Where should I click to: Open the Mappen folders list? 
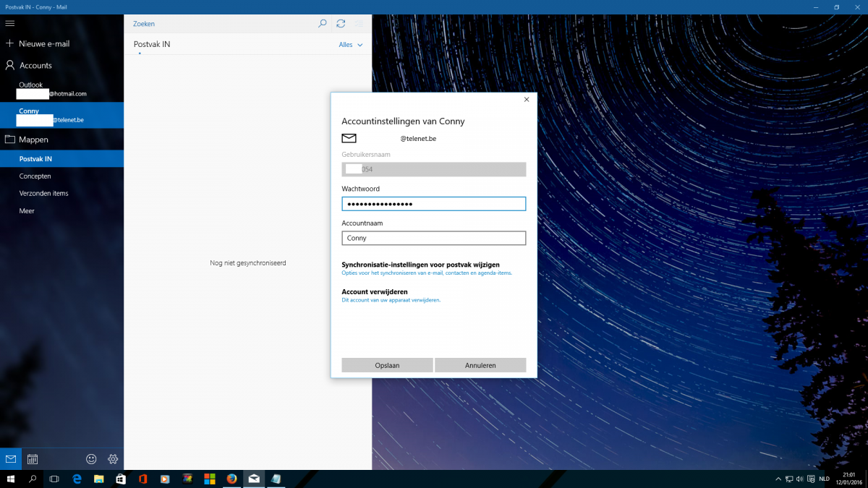tap(61, 140)
